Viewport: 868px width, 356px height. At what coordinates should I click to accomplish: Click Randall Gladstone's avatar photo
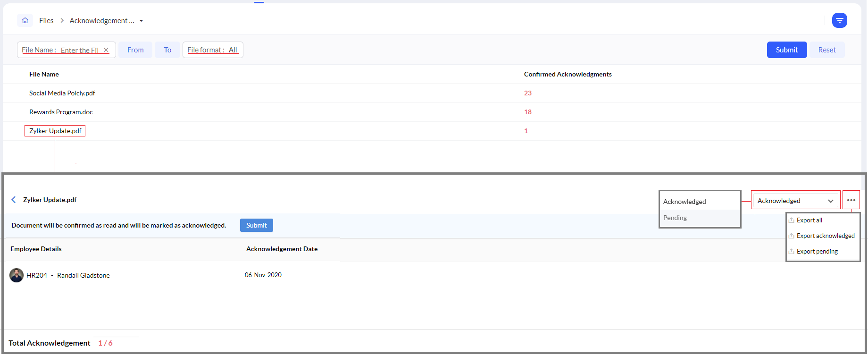(x=17, y=275)
